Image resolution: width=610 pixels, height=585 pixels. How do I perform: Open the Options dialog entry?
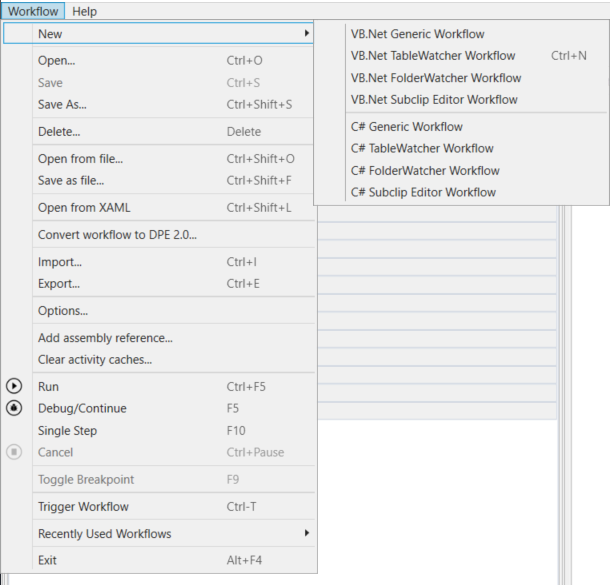pyautogui.click(x=63, y=311)
